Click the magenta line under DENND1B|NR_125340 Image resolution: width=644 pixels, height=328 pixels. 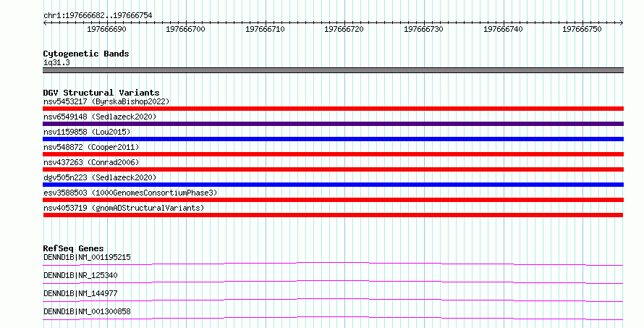[333, 282]
